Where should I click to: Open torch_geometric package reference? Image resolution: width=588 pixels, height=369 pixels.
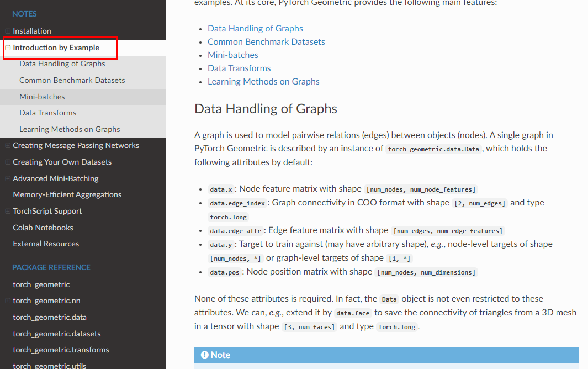pos(41,284)
